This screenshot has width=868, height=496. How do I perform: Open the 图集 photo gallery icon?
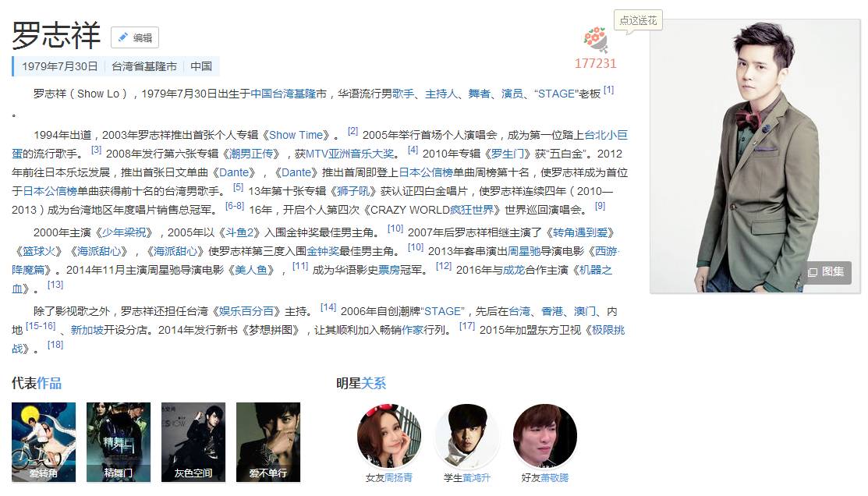click(x=827, y=272)
